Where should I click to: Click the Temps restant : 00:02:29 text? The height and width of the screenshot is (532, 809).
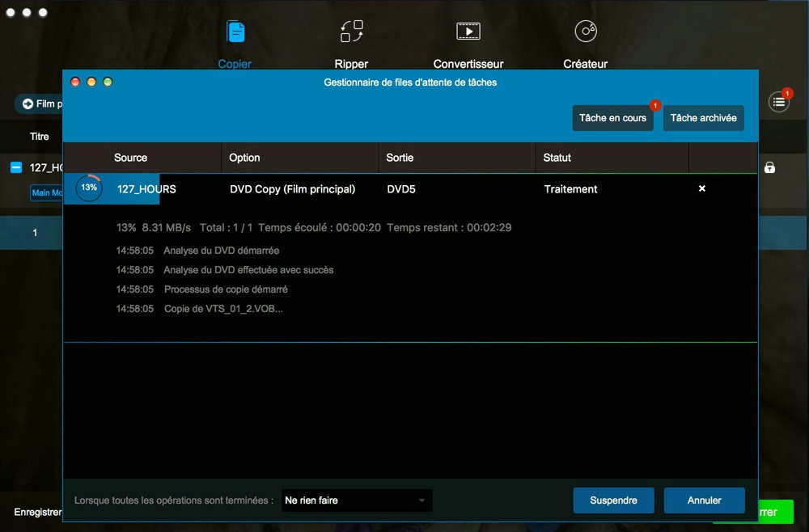pos(449,227)
